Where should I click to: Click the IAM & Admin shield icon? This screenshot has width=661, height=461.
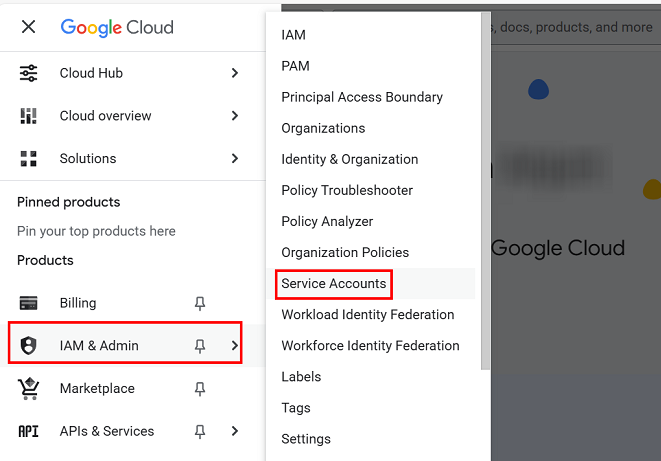[29, 346]
